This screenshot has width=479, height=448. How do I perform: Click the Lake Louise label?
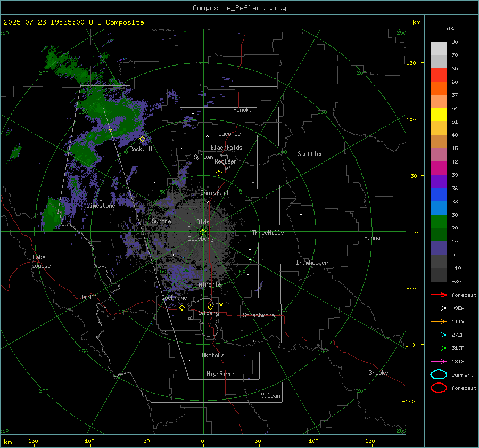pyautogui.click(x=41, y=262)
